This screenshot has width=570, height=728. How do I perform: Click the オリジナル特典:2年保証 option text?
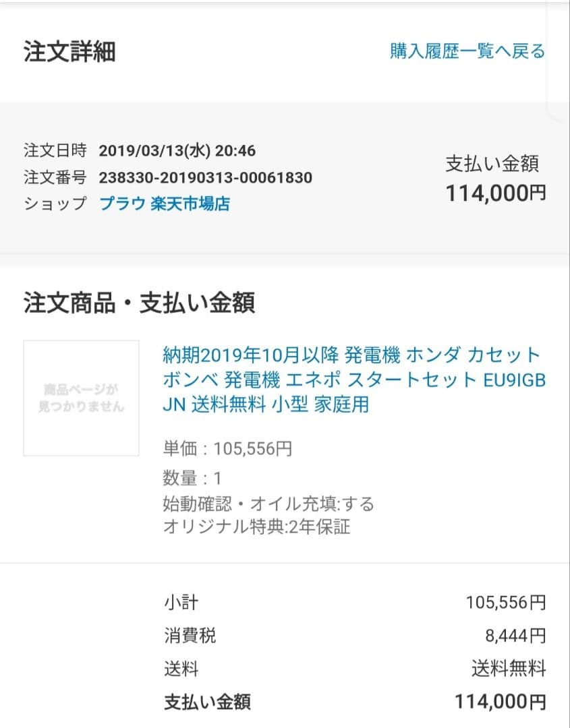click(256, 526)
